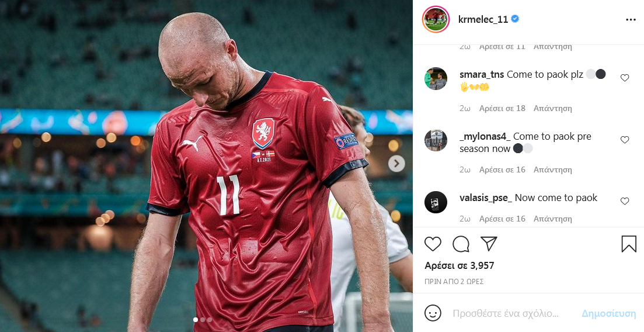This screenshot has width=644, height=332.
Task: Share post via paper plane icon
Action: 489,244
